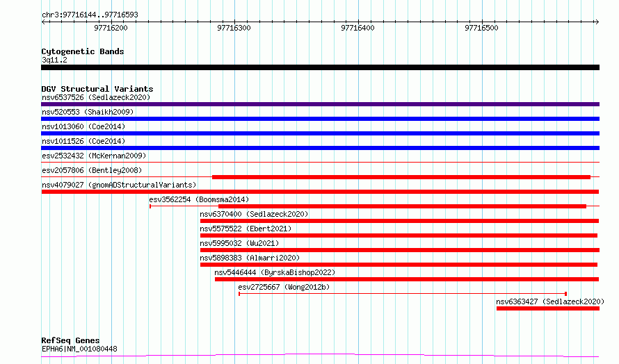Open nsv6370400 (Sedlazeck2020) label
The width and height of the screenshot is (619, 364).
[254, 214]
